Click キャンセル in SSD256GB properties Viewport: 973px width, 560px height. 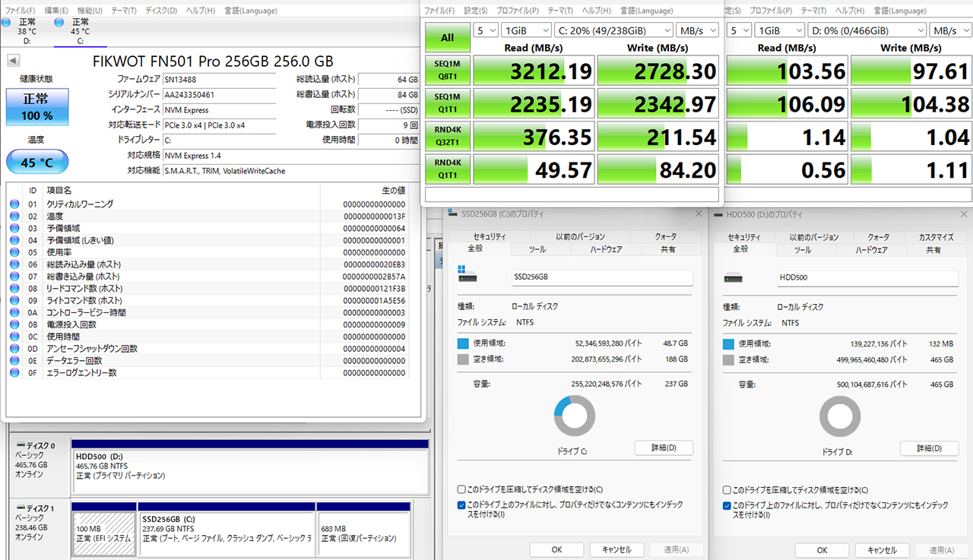pyautogui.click(x=616, y=550)
